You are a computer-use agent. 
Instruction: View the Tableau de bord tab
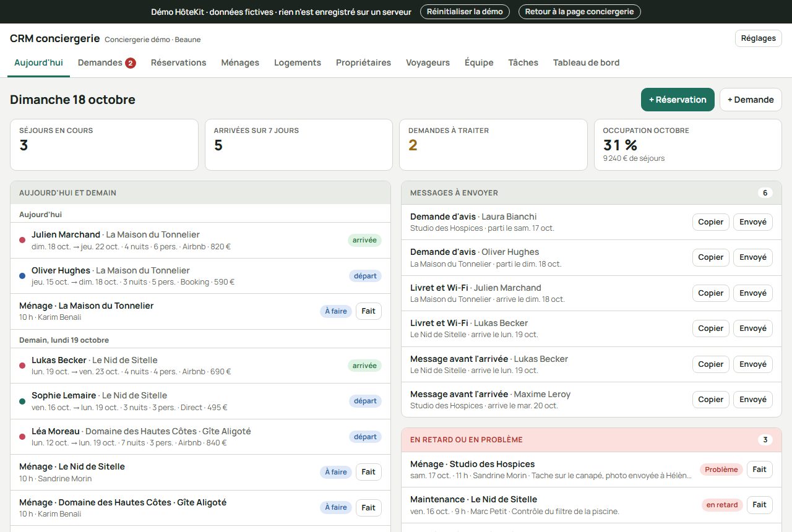click(x=586, y=62)
